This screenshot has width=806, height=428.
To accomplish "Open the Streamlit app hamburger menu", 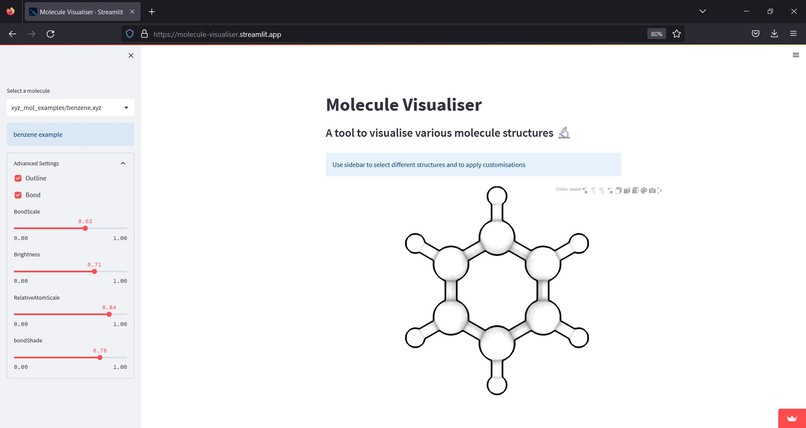I will 796,55.
